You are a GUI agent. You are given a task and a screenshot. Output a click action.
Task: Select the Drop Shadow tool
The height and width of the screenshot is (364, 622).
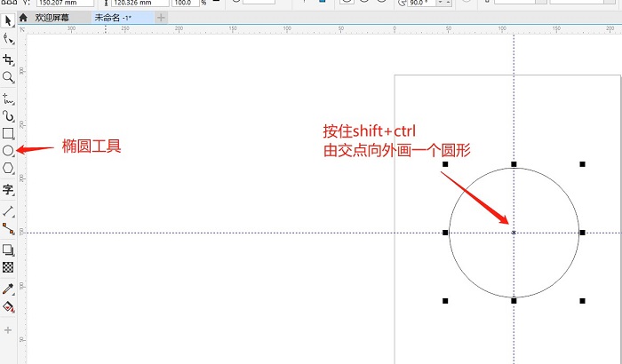(x=8, y=250)
